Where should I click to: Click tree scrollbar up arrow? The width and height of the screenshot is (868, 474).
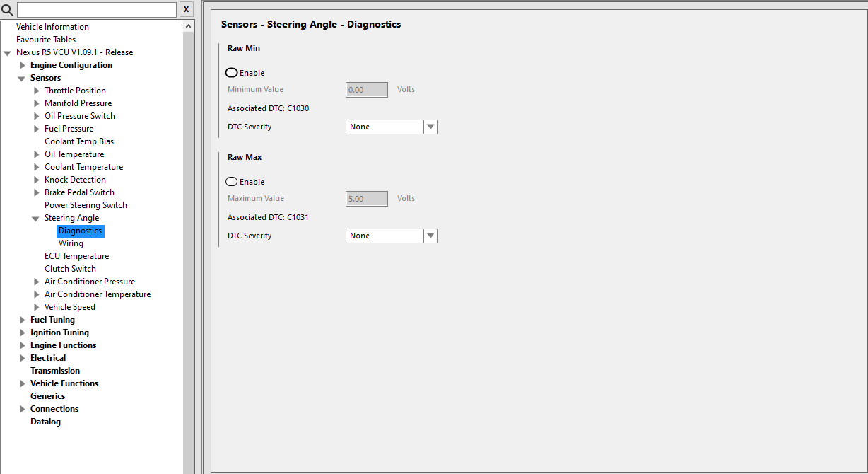pos(188,26)
